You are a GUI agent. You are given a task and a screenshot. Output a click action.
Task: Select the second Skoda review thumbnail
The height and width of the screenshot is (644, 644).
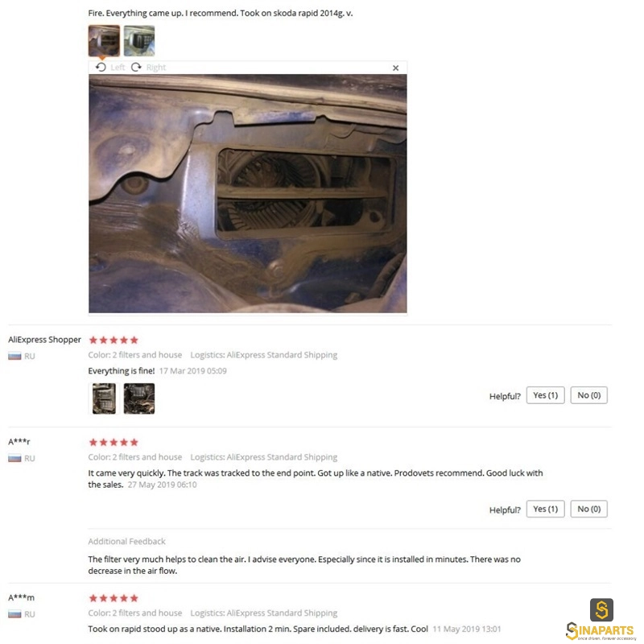(139, 40)
